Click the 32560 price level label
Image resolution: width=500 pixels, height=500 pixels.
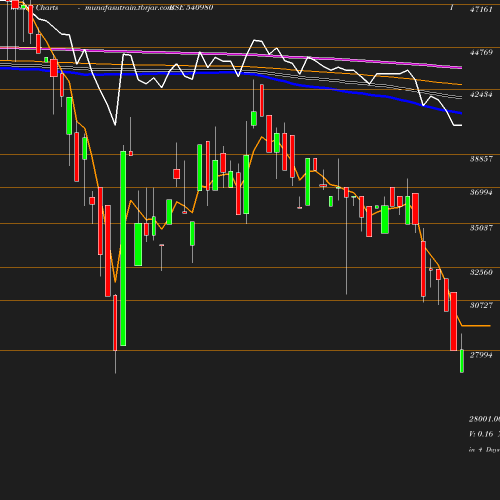(481, 272)
